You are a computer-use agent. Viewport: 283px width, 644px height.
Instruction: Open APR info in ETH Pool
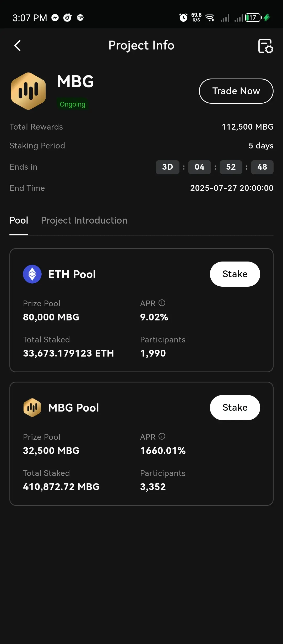[x=162, y=303]
